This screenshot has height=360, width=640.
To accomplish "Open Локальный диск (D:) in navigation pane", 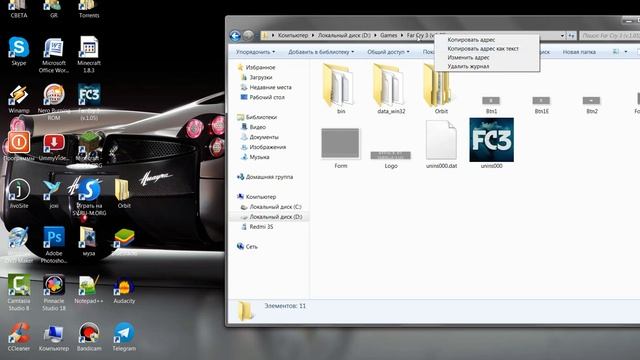I will pyautogui.click(x=276, y=217).
